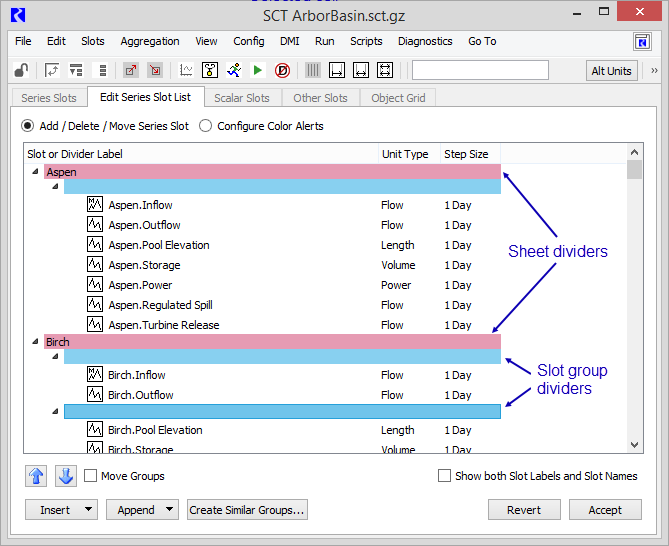Open the Append dropdown button
This screenshot has height=546, width=669.
[142, 510]
